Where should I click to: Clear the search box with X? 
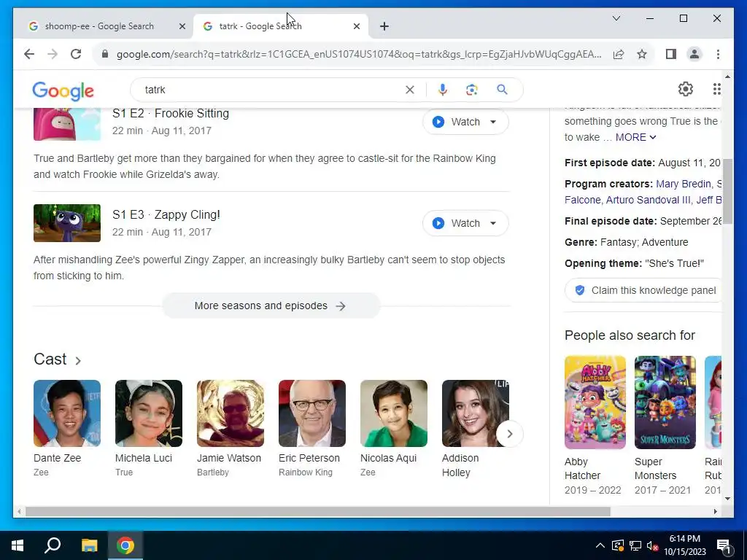coord(410,90)
